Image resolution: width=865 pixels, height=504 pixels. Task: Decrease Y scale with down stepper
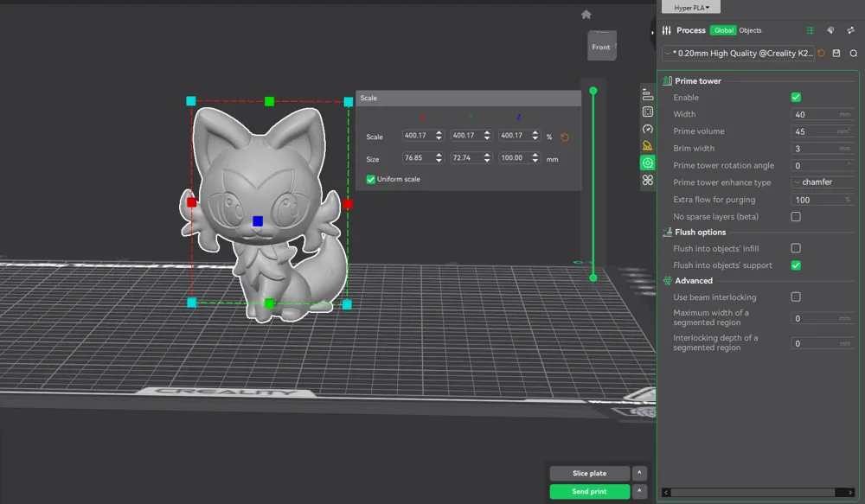coord(487,138)
